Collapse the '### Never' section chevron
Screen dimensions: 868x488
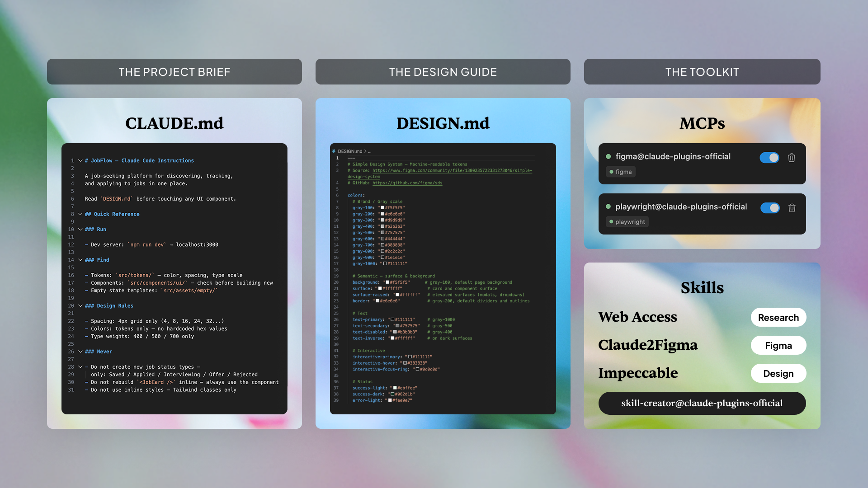click(80, 352)
